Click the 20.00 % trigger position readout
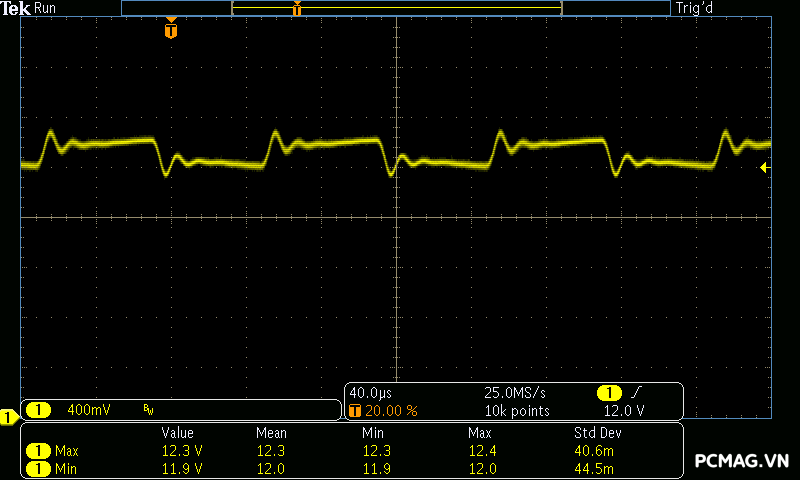The width and height of the screenshot is (800, 480). (x=391, y=411)
